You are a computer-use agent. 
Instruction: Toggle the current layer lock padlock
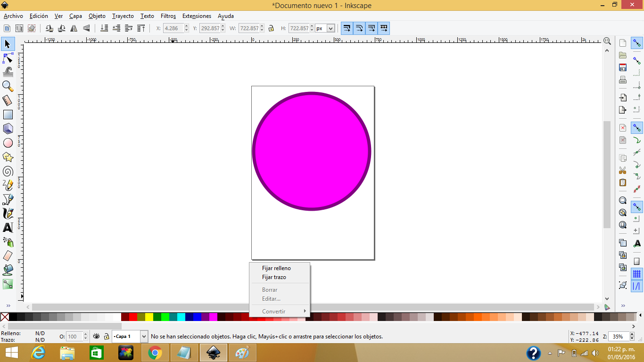106,336
